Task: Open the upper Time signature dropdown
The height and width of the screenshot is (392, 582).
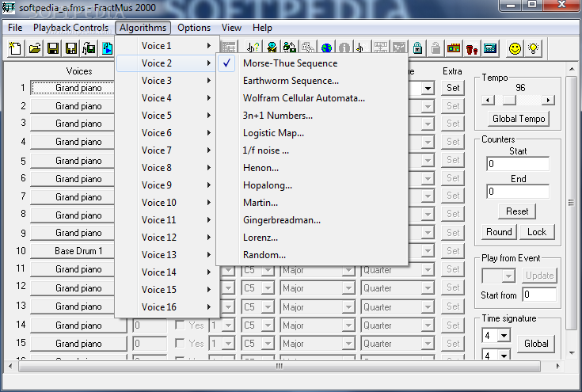Action: coord(504,336)
